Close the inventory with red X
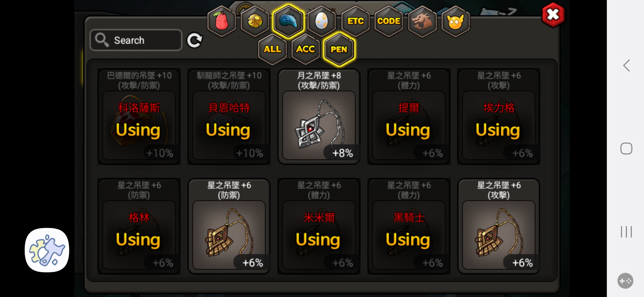The image size is (644, 297). (x=553, y=15)
